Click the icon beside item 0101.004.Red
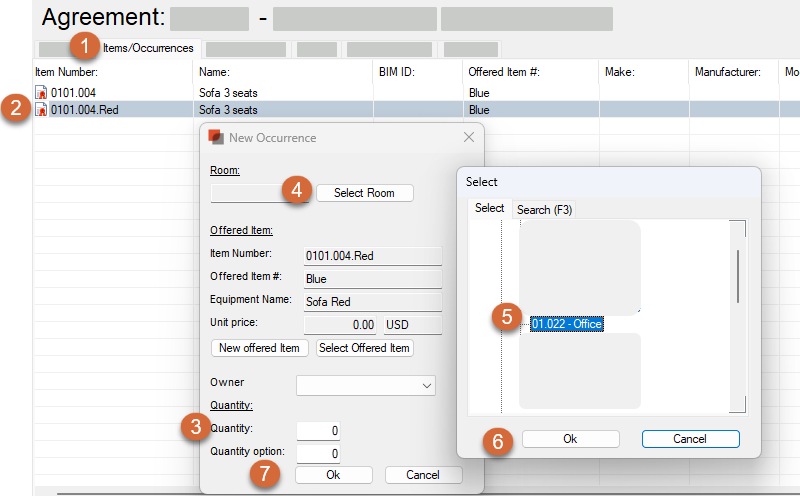Screen dimensions: 800x496 pos(41,110)
